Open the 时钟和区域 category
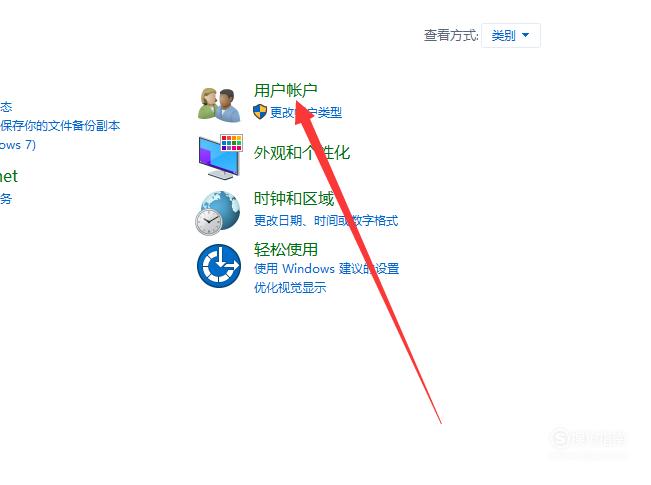Screen dimensions: 651x485 point(294,198)
